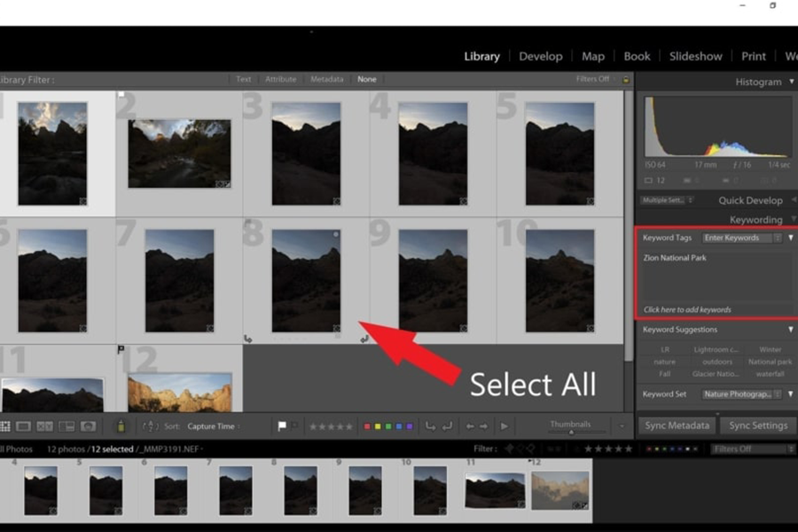798x532 pixels.
Task: Rotate photo counterclockwise with toolbar arrow
Action: 430,426
